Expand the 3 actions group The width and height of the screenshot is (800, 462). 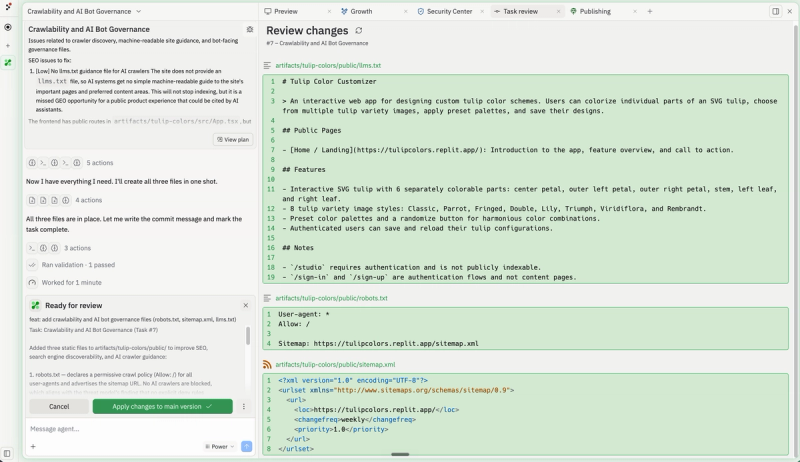coord(77,248)
